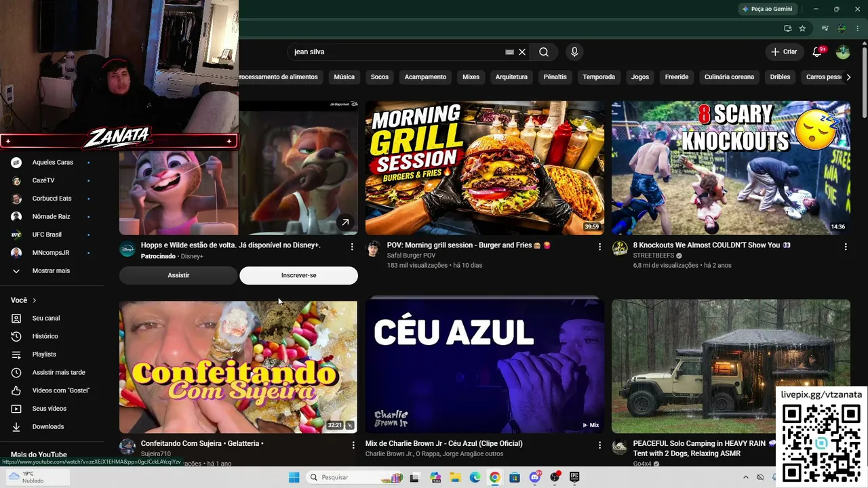Screen dimensions: 868x488
Task: Open the Chrome profile avatar
Action: [842, 28]
